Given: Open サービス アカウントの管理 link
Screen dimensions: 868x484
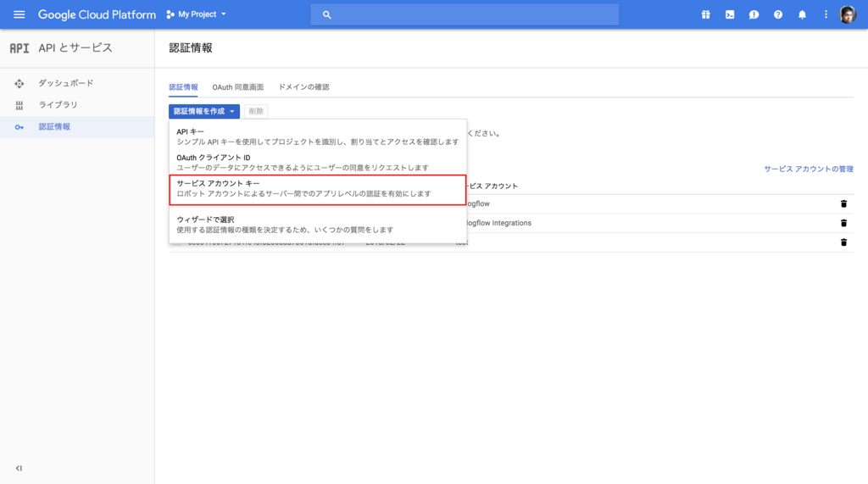Looking at the screenshot, I should pos(808,169).
